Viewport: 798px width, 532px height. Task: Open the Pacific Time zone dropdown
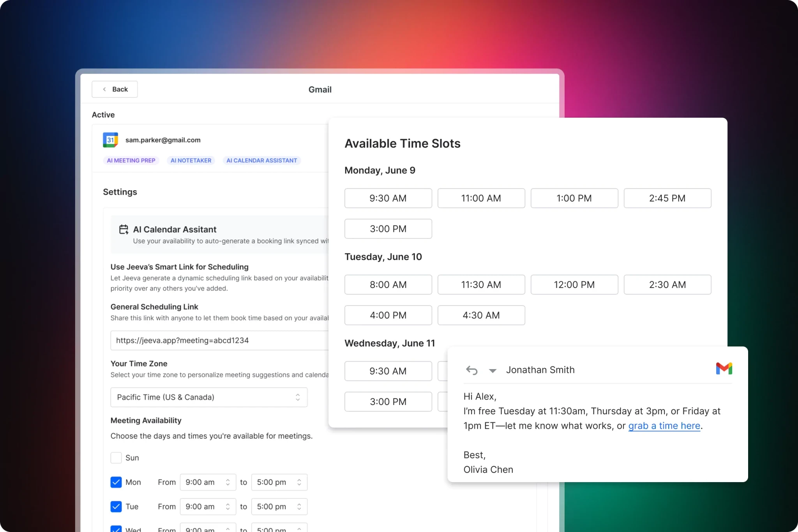point(208,397)
